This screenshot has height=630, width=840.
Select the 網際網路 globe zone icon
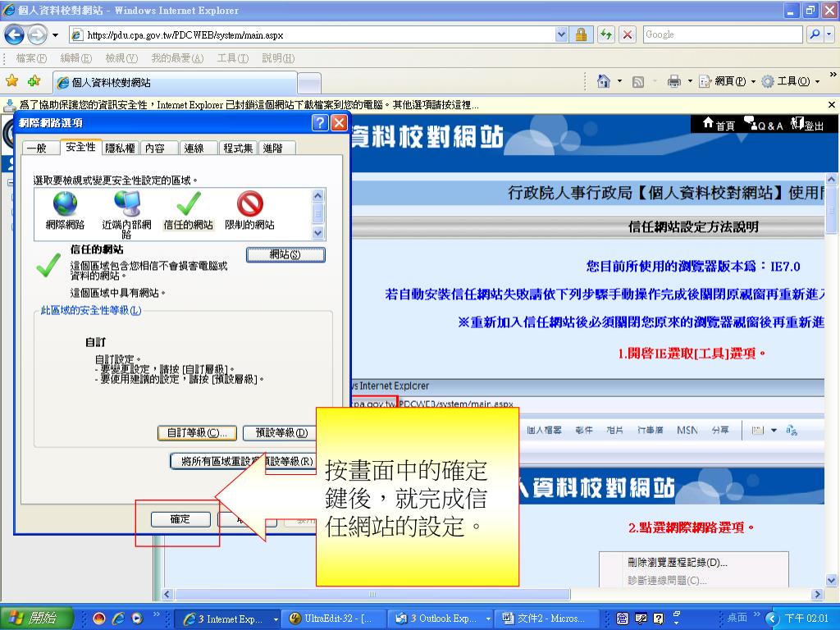pos(65,212)
